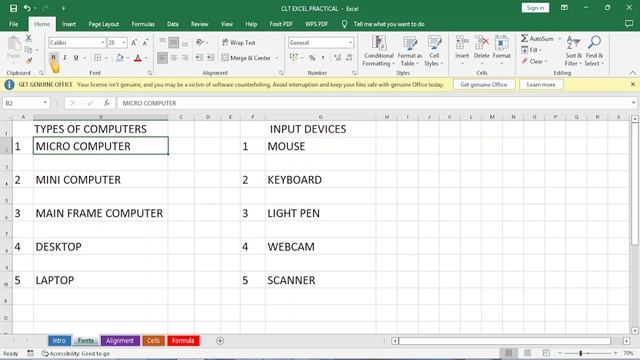The height and width of the screenshot is (360, 640).
Task: Switch to Page Layout view in status bar
Action: 527,353
